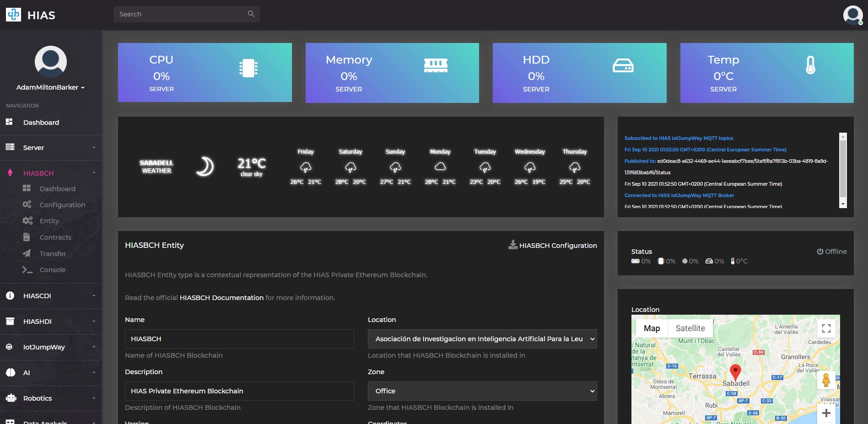
Task: Expand the Server menu chevron
Action: click(94, 148)
